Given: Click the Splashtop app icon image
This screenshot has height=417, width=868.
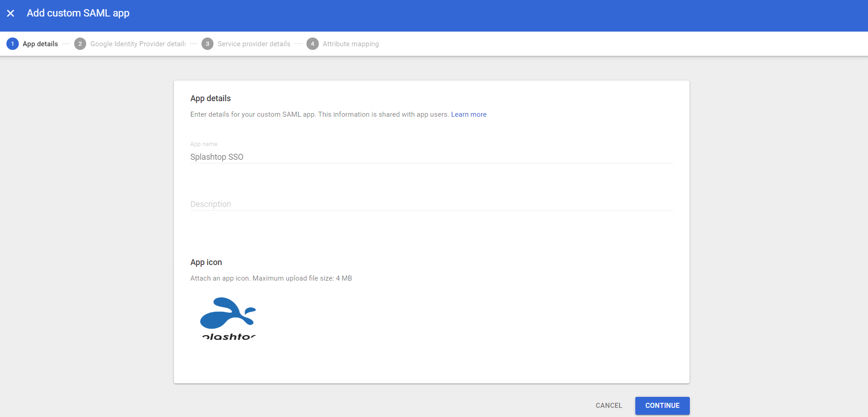Looking at the screenshot, I should 228,319.
